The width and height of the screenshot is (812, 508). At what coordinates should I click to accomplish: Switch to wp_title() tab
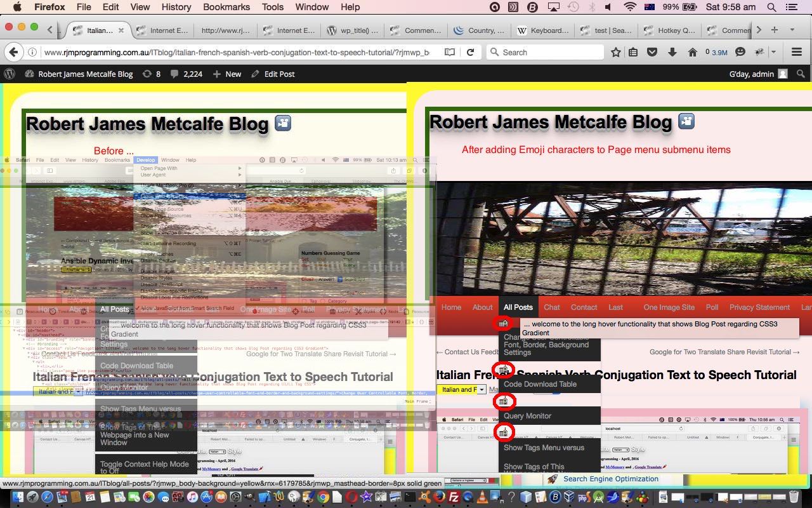point(353,30)
